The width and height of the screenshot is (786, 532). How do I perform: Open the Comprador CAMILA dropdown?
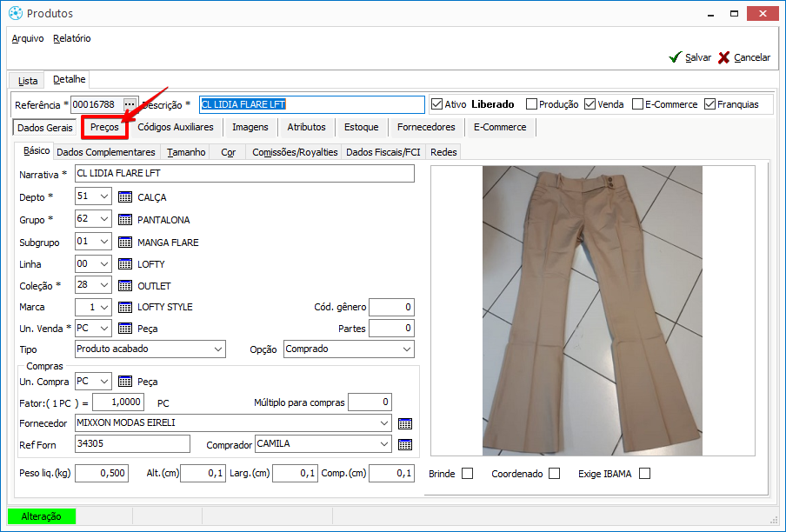coord(384,444)
